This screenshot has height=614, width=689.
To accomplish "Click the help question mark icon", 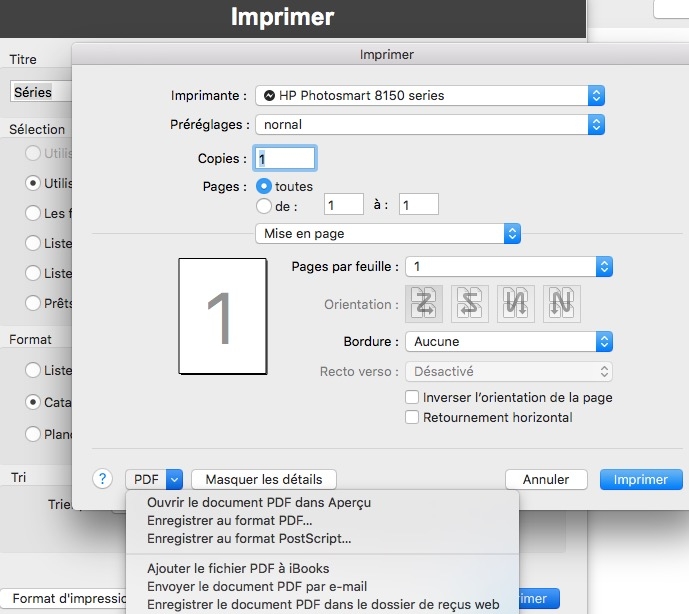I will [102, 479].
